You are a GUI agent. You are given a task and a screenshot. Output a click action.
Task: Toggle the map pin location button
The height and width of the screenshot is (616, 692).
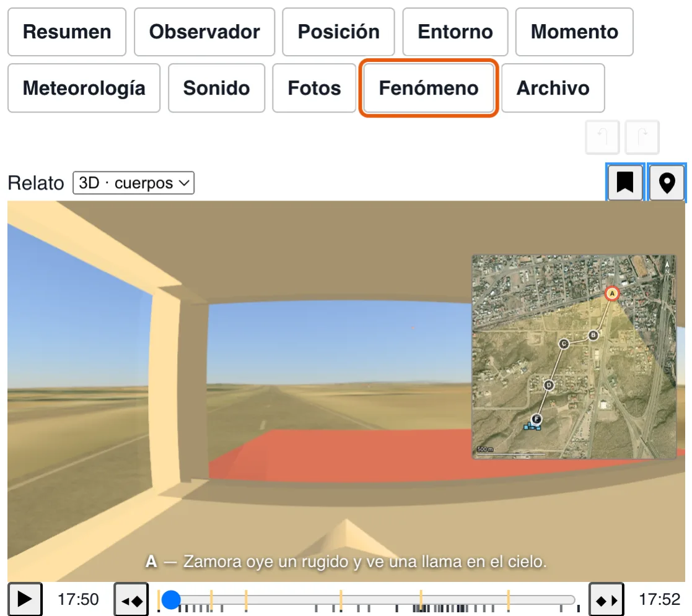tap(667, 182)
